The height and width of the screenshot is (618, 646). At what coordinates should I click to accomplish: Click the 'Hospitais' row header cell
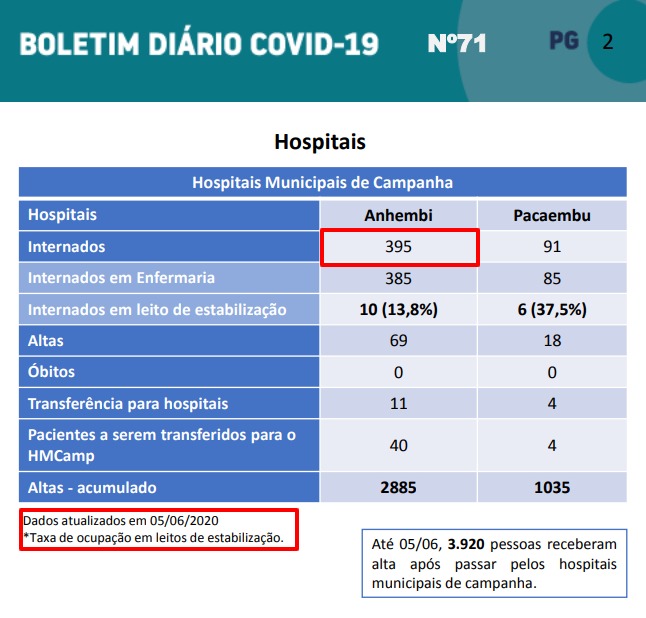coord(169,215)
